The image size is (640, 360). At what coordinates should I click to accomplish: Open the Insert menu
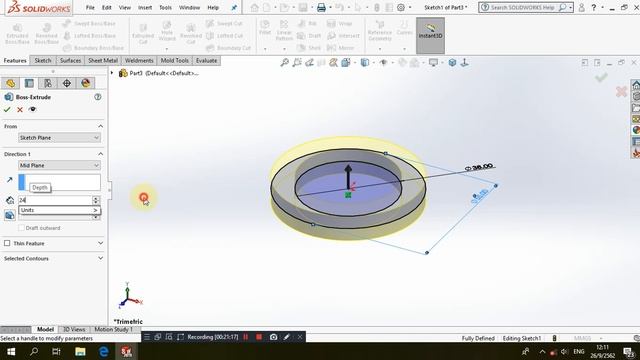tap(145, 7)
